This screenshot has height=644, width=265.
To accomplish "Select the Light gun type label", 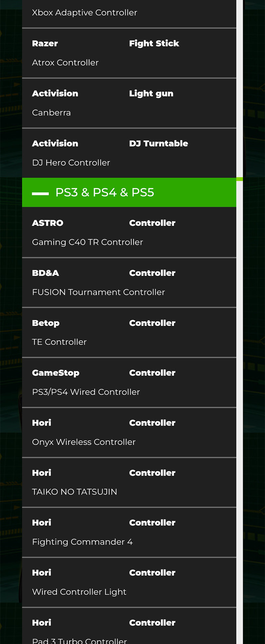I will point(151,93).
